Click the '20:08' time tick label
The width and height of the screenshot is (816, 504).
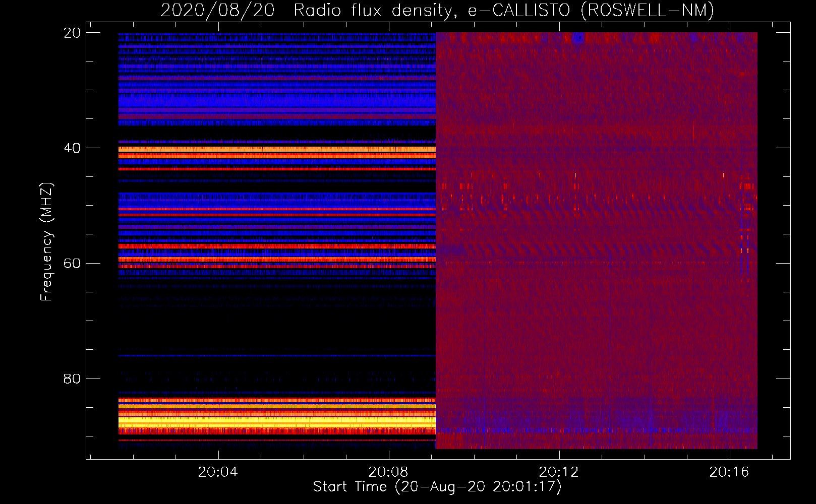coord(388,472)
